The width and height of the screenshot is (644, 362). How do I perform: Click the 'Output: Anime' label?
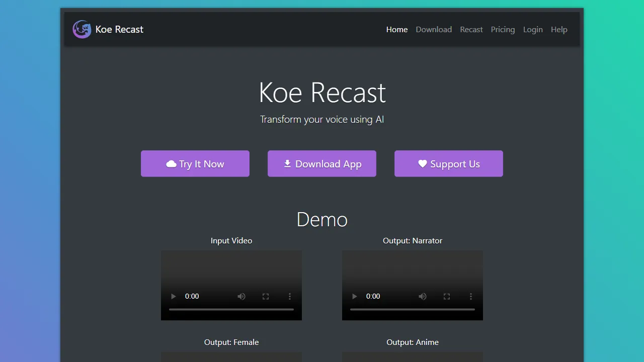click(413, 342)
